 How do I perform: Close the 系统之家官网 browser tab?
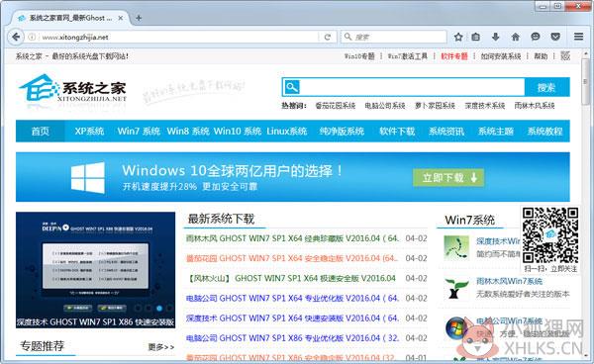pos(121,18)
